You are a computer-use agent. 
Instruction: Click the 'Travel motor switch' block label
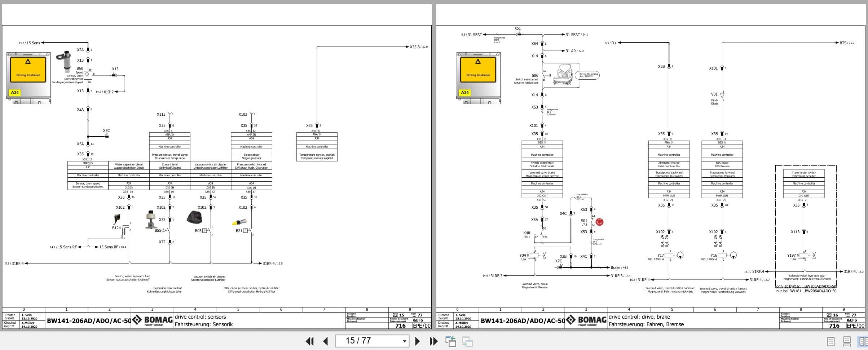click(804, 173)
